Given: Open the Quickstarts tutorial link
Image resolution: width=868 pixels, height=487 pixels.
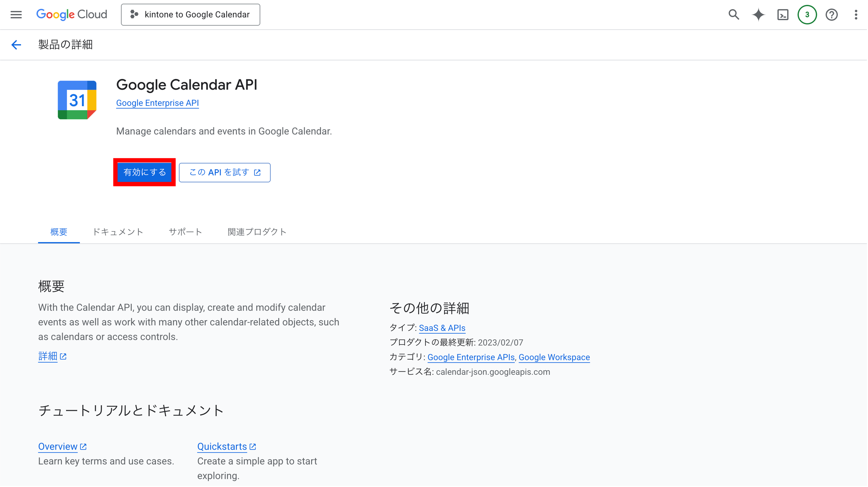Looking at the screenshot, I should coord(227,447).
